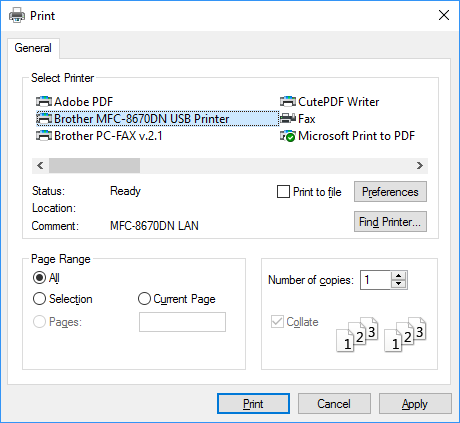Click the number of copies field
This screenshot has height=423, width=460.
coord(376,280)
